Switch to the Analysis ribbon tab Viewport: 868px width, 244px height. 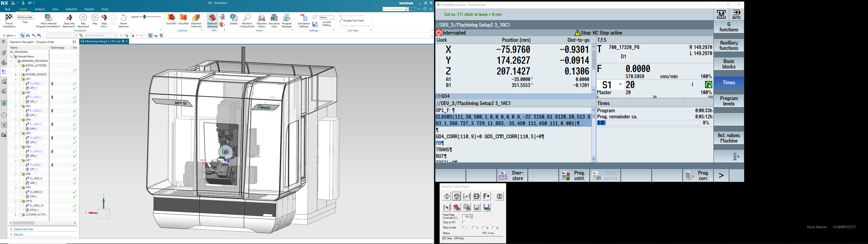pyautogui.click(x=40, y=9)
